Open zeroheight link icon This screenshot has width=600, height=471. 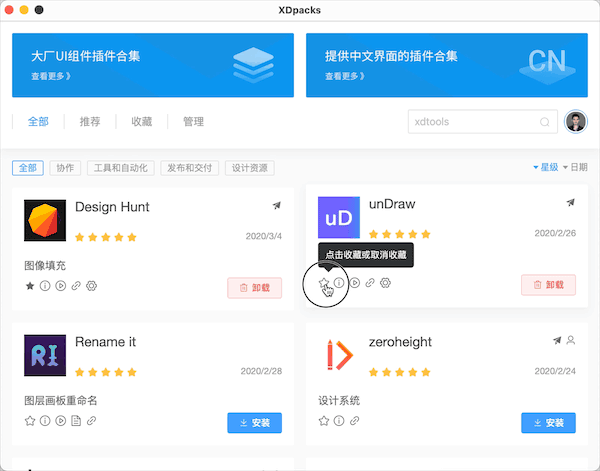coord(355,421)
